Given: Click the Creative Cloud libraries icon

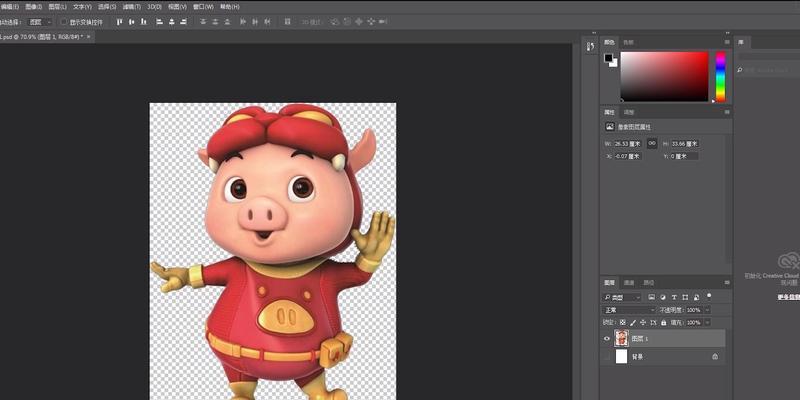Looking at the screenshot, I should [x=789, y=261].
